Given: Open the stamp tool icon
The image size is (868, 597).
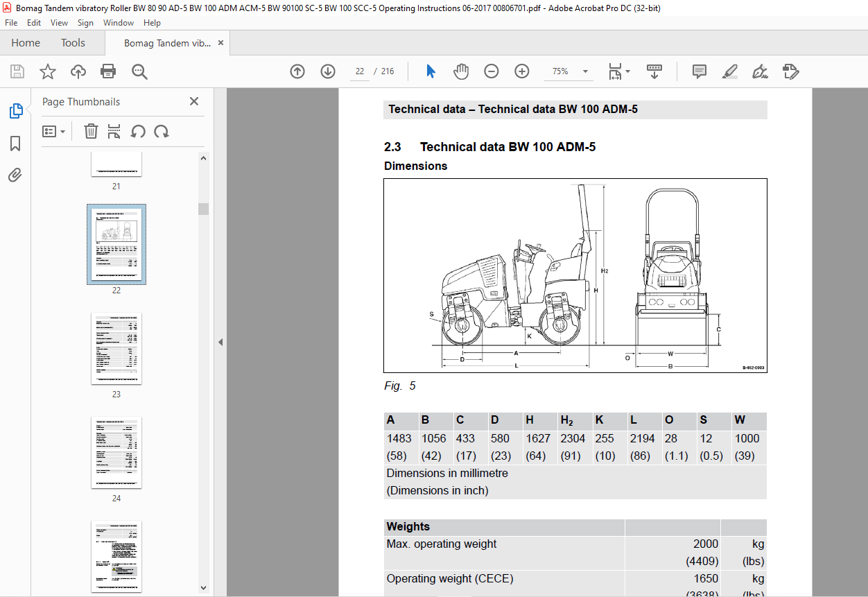Looking at the screenshot, I should click(x=790, y=71).
